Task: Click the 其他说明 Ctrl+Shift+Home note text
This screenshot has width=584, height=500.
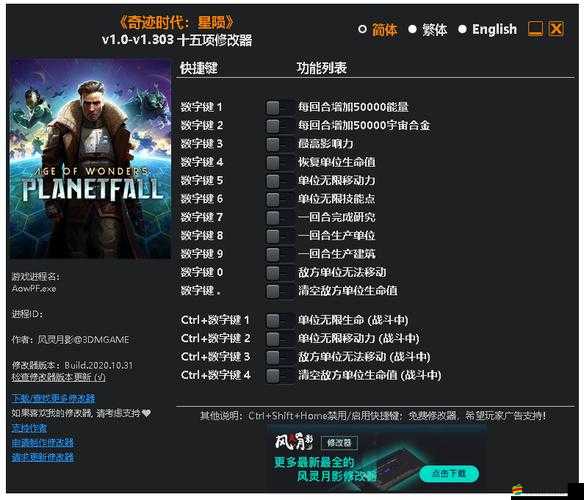Action: click(373, 416)
